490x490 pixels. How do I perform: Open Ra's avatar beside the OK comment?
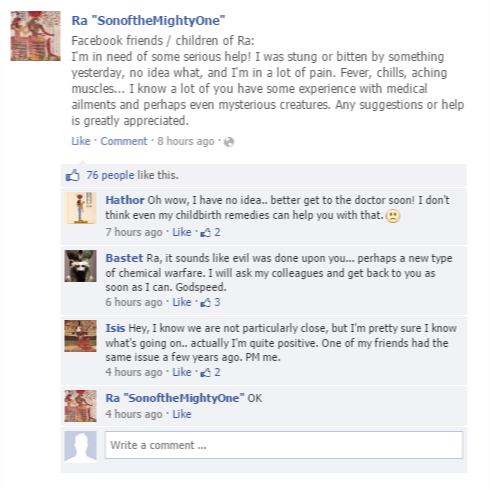(x=80, y=406)
